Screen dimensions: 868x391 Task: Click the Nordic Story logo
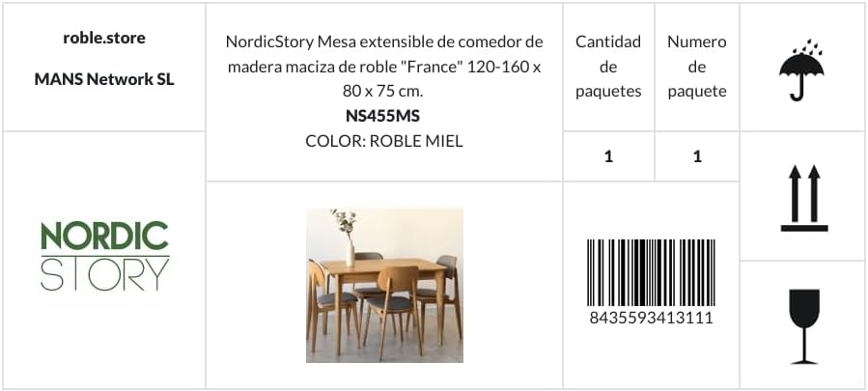105,256
